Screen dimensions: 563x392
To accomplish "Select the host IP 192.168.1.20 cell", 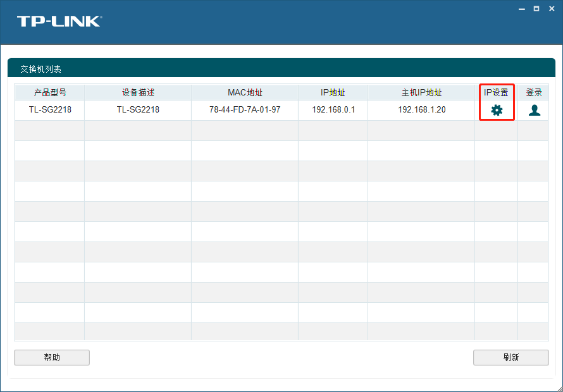I will [421, 110].
